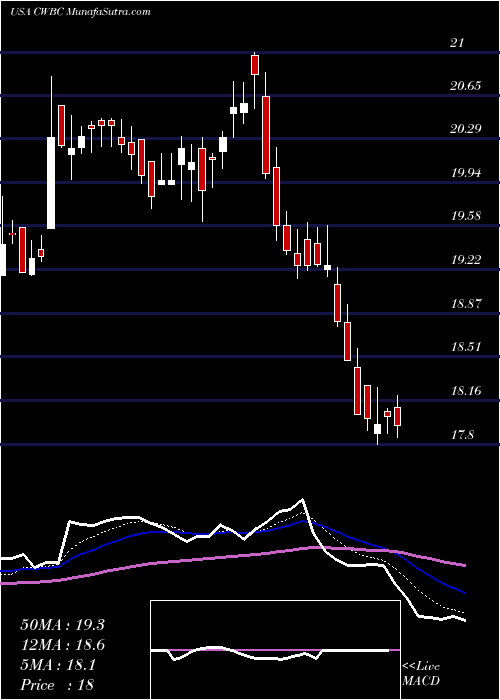
Task: Click the 20.65 price axis label
Action: 466,86
